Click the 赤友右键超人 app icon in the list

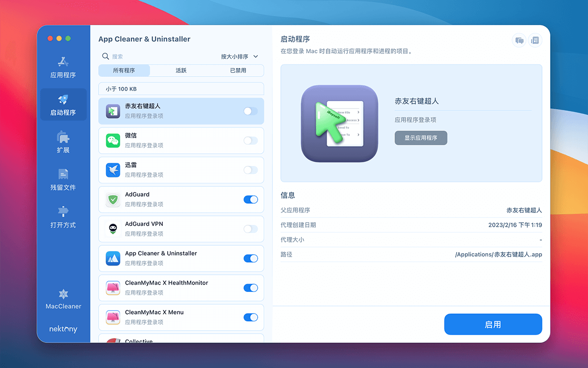pos(113,111)
